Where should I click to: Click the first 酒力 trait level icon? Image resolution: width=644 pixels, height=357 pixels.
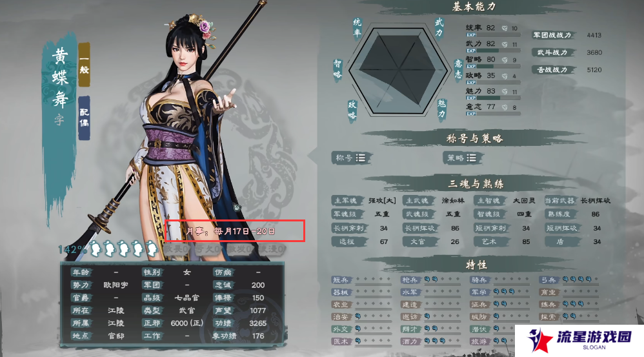[x=427, y=341]
